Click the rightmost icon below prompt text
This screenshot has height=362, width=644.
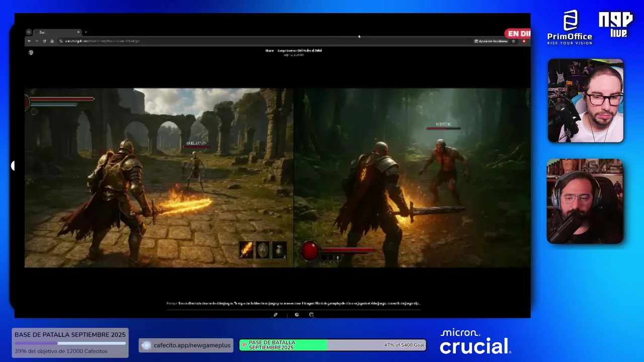(311, 315)
